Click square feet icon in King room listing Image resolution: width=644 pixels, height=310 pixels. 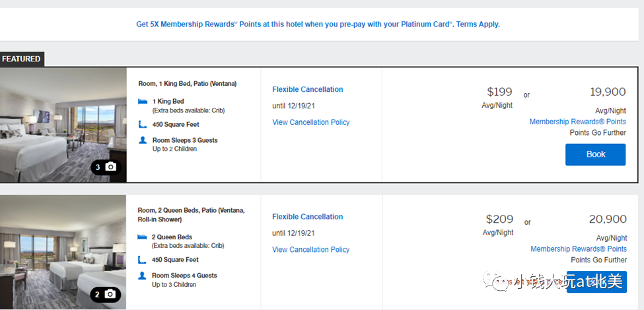(x=143, y=124)
